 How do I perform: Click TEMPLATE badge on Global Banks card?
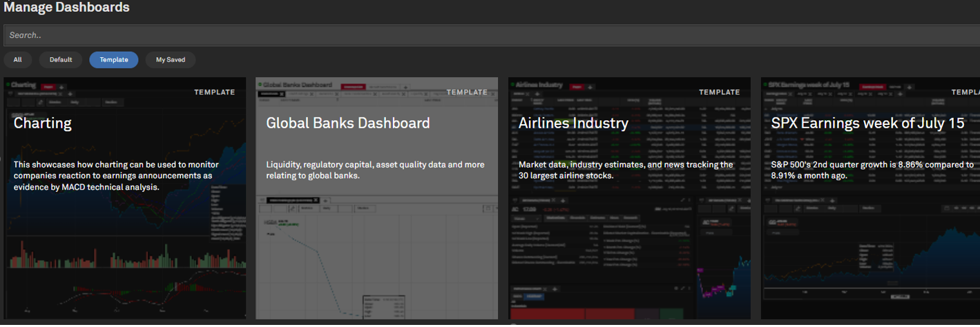click(467, 92)
